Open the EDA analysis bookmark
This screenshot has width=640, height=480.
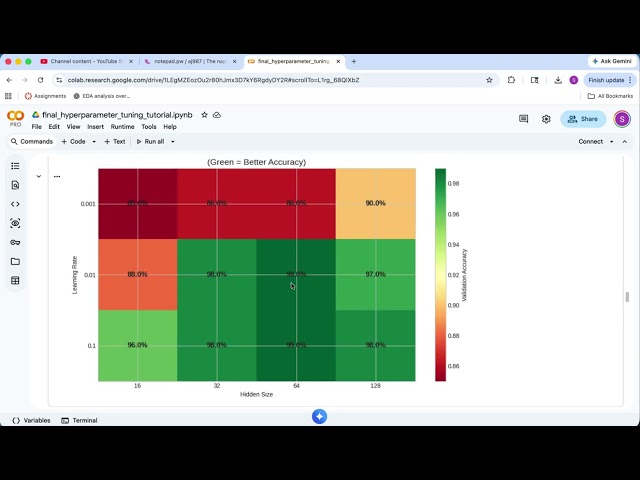click(102, 96)
